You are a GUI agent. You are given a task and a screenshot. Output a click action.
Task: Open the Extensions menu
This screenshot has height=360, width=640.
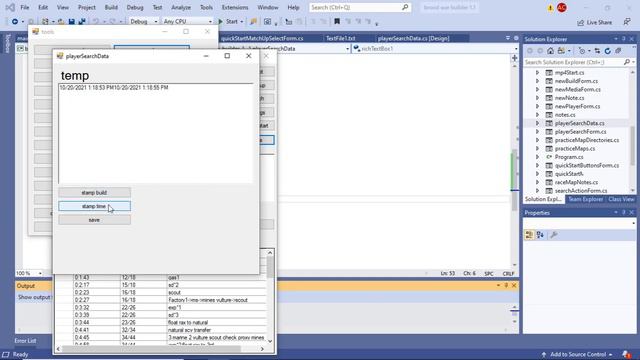click(x=235, y=7)
